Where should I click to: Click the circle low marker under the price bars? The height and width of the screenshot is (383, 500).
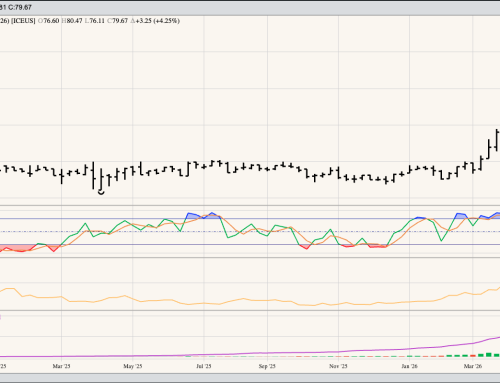point(101,192)
